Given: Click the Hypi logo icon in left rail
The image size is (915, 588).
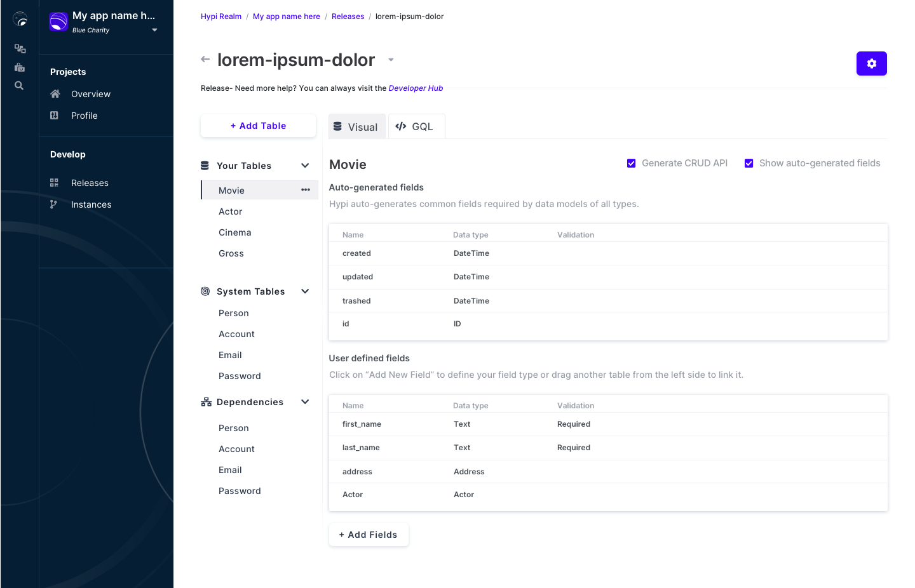Looking at the screenshot, I should (x=20, y=20).
